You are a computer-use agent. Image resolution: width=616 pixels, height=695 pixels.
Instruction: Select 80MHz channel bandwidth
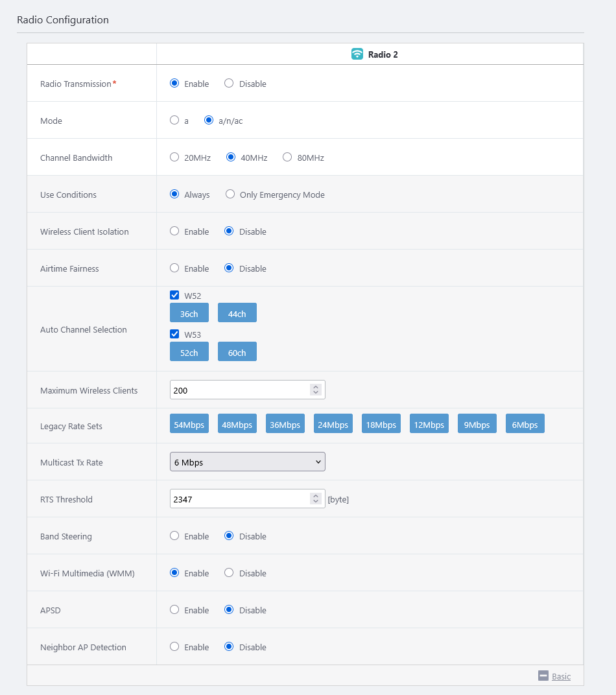pyautogui.click(x=287, y=158)
